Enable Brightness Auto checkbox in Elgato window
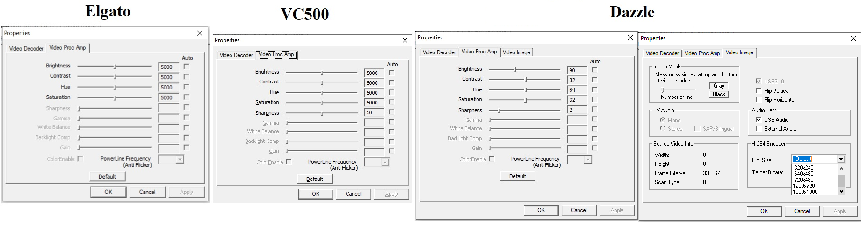Screen dimensions: 868x238 186,66
